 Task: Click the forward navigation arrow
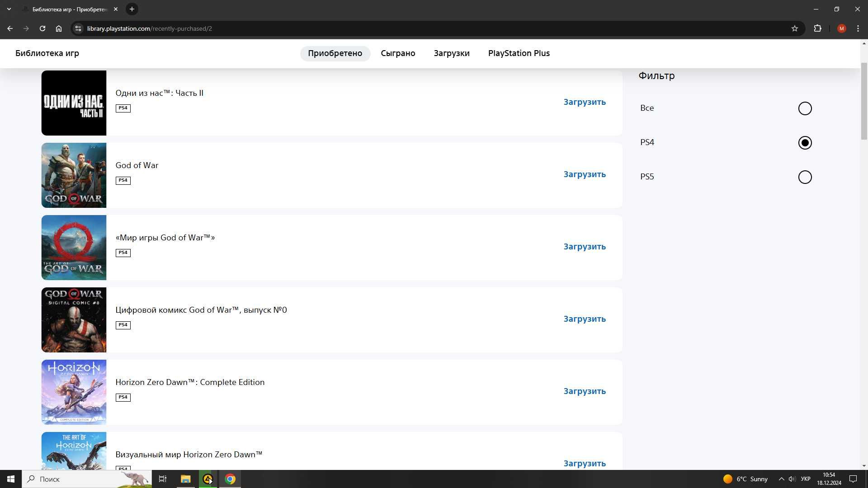point(26,28)
